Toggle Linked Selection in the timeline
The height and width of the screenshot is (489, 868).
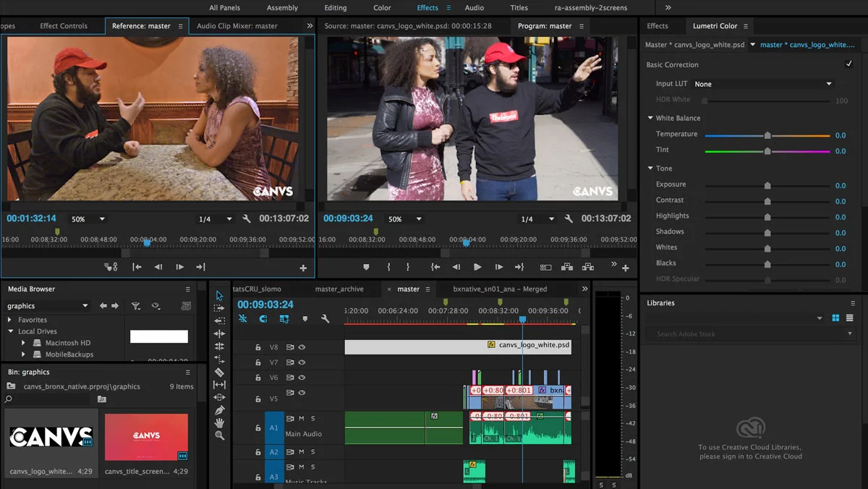[x=284, y=319]
